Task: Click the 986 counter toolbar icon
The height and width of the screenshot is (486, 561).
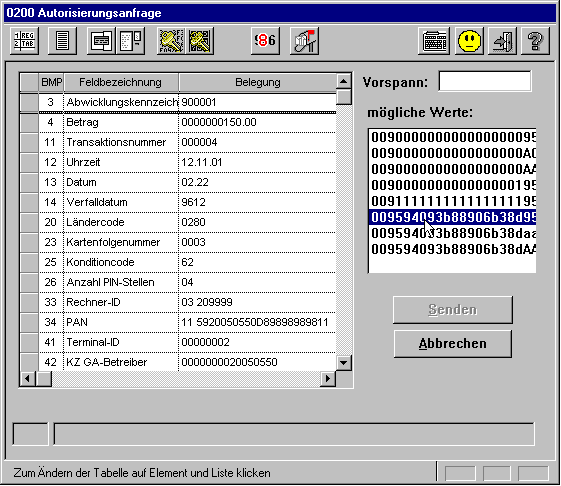Action: click(265, 40)
